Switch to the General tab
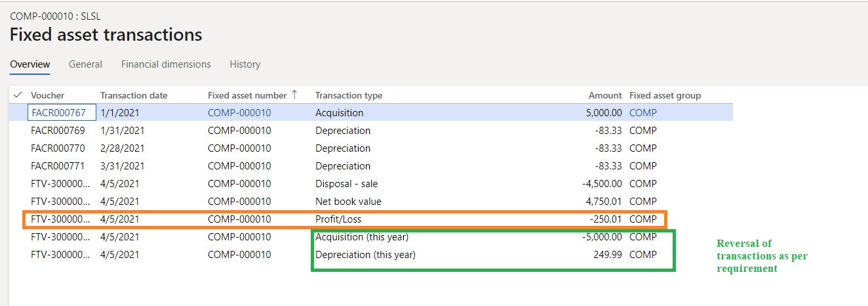The image size is (868, 306). coord(85,64)
